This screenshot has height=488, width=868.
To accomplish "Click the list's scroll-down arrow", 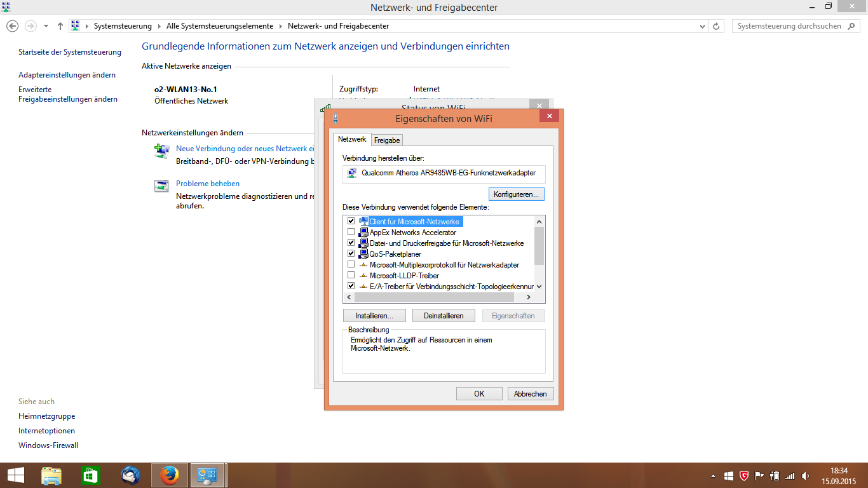I will 539,287.
